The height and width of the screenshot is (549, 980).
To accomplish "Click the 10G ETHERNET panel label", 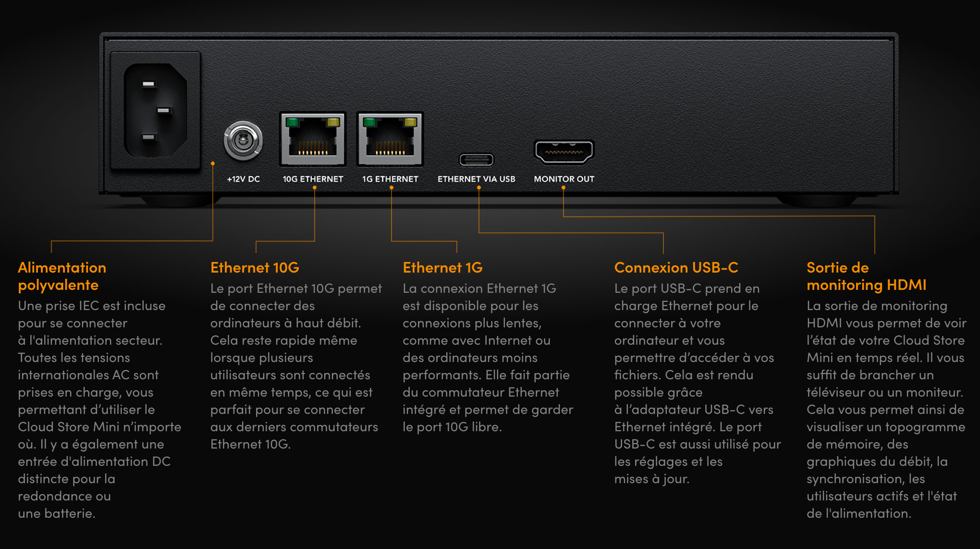I will click(313, 179).
